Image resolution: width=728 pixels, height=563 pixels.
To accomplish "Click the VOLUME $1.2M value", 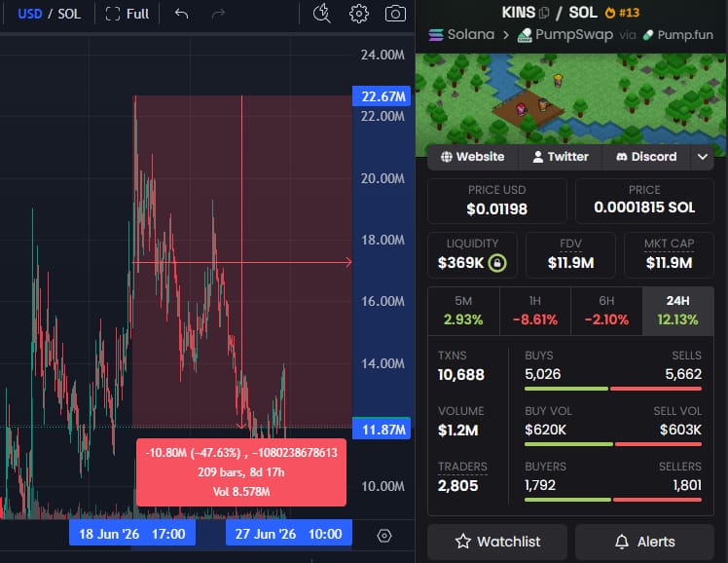I will click(x=457, y=431).
